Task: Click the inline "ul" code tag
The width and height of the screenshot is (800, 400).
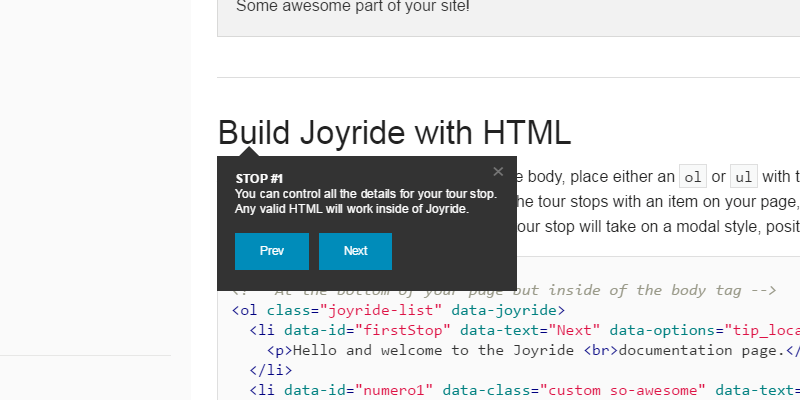Action: point(743,177)
